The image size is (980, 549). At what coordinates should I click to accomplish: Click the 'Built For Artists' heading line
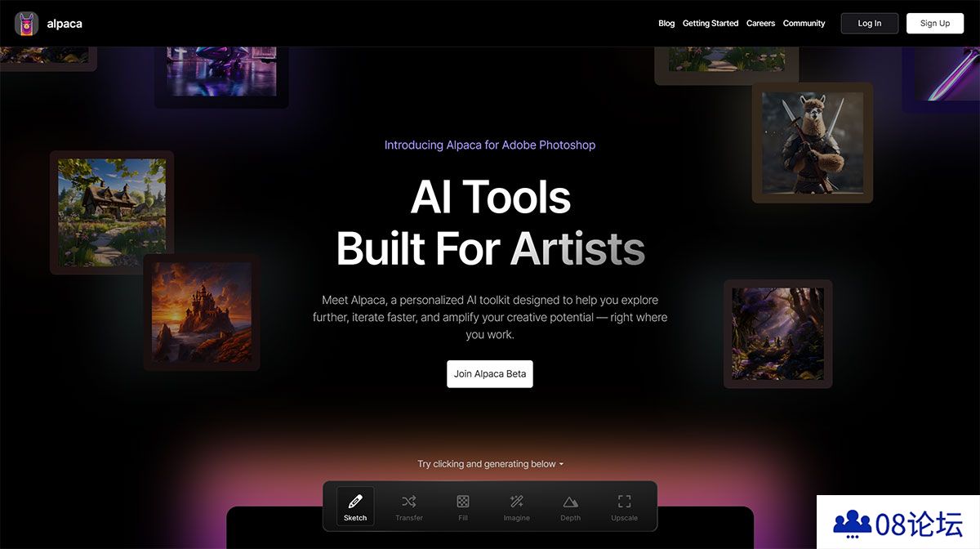tap(490, 248)
